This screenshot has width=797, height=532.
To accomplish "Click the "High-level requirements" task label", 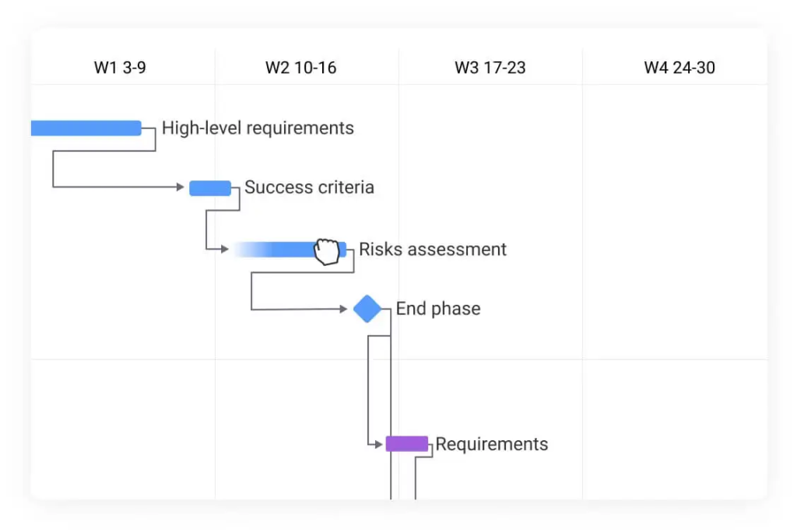I will pos(258,128).
